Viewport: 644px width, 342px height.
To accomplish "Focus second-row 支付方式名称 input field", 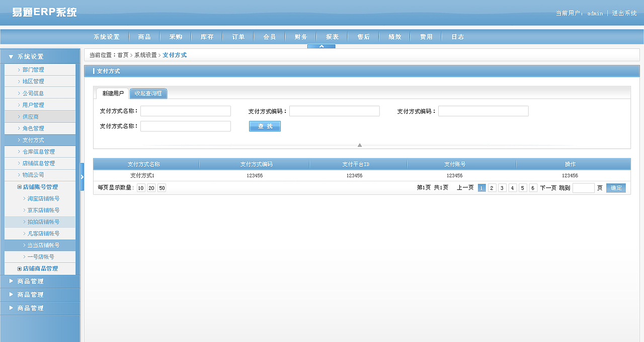I will [186, 126].
